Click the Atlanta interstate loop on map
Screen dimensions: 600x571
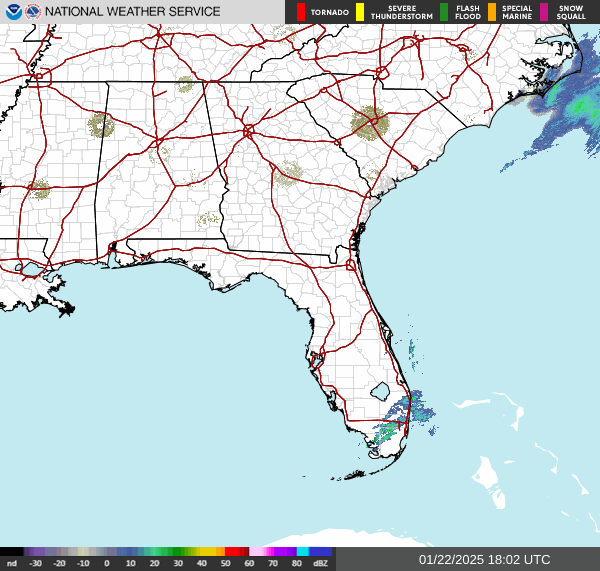pyautogui.click(x=249, y=131)
